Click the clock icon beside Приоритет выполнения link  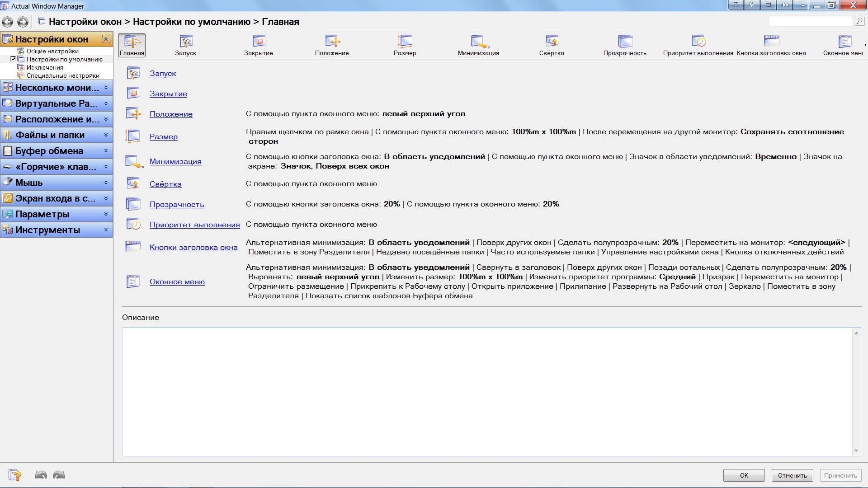click(133, 225)
